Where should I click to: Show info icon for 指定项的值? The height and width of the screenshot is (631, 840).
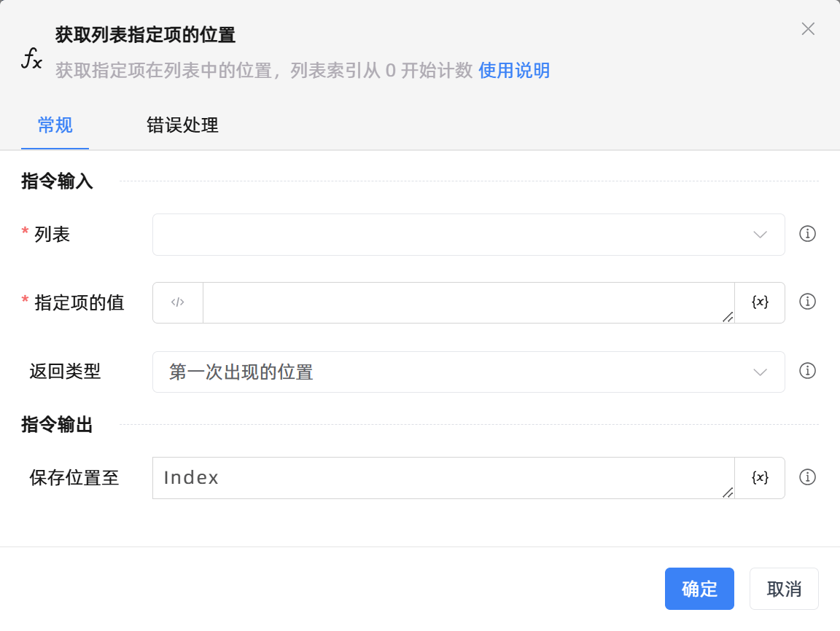coord(807,302)
